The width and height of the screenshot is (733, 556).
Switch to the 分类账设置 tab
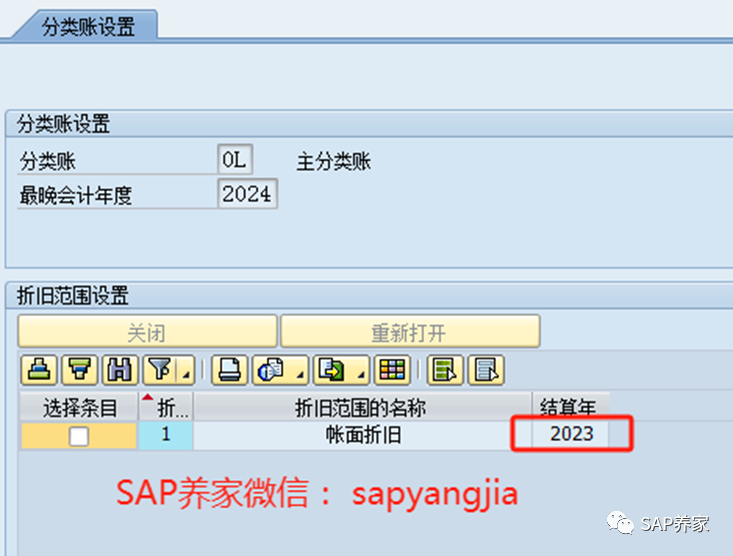point(88,26)
